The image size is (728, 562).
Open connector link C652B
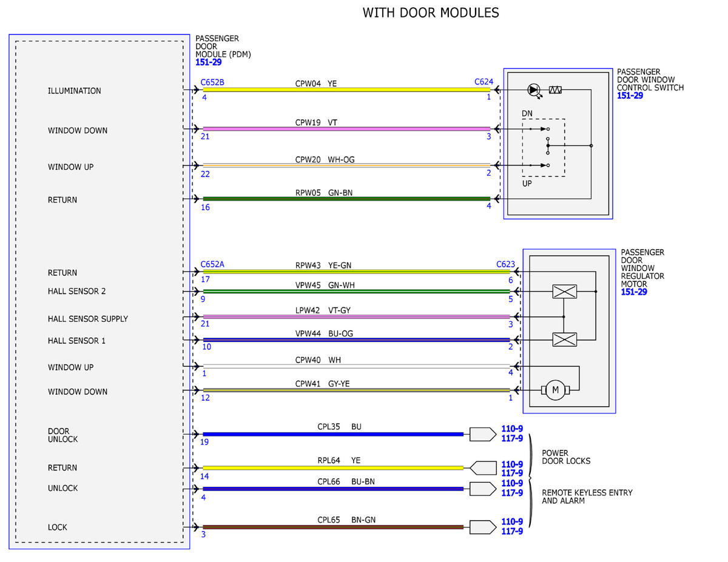(x=212, y=82)
